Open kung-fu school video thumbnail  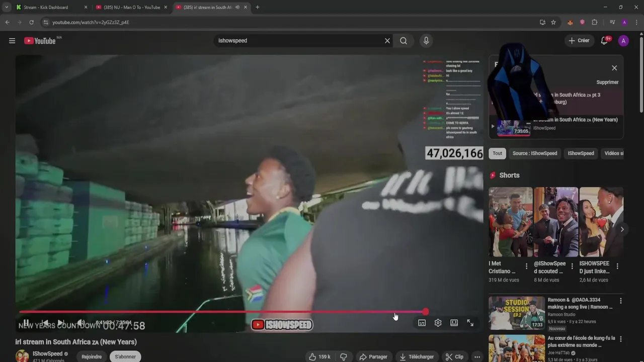pos(517,348)
